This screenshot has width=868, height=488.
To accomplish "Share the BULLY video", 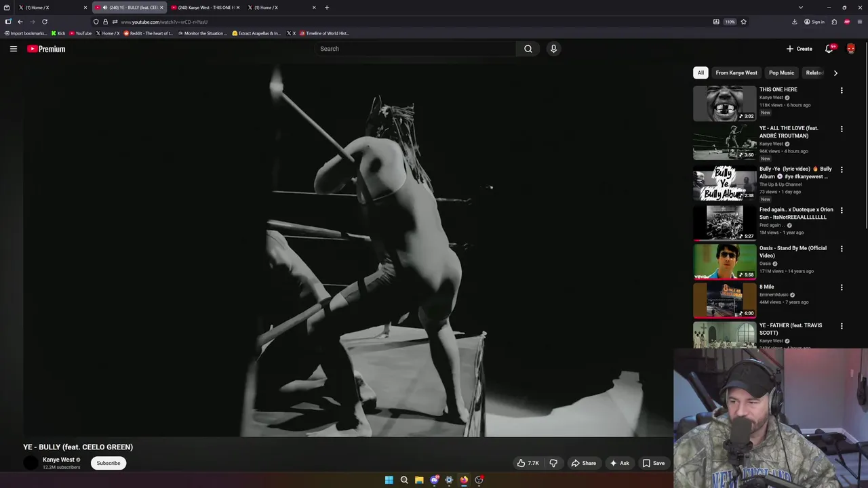I will click(x=583, y=463).
